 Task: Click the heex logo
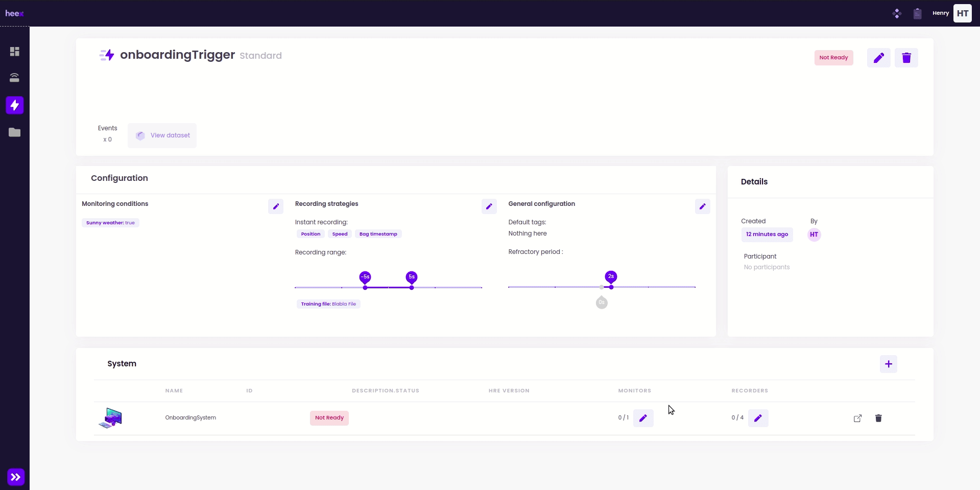pos(14,13)
